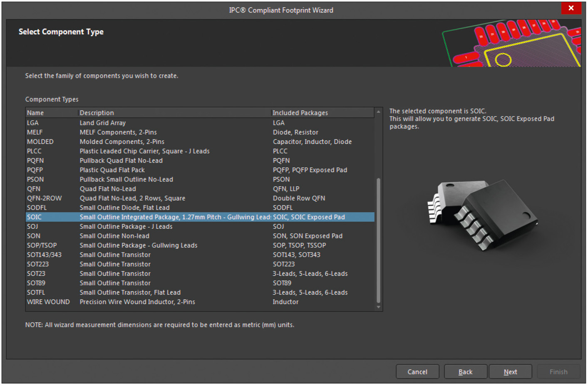Select the SOP/TSOP component type
The height and width of the screenshot is (386, 588).
click(200, 245)
